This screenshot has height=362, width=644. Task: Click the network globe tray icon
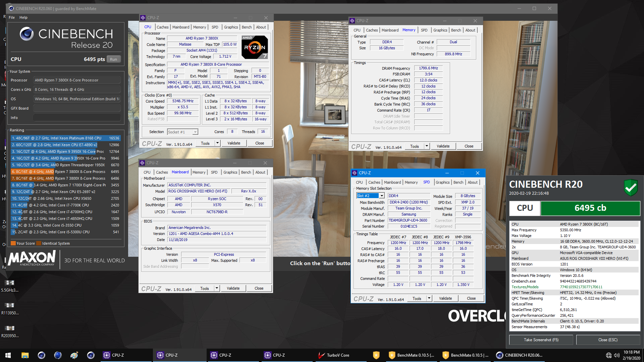[608, 355]
